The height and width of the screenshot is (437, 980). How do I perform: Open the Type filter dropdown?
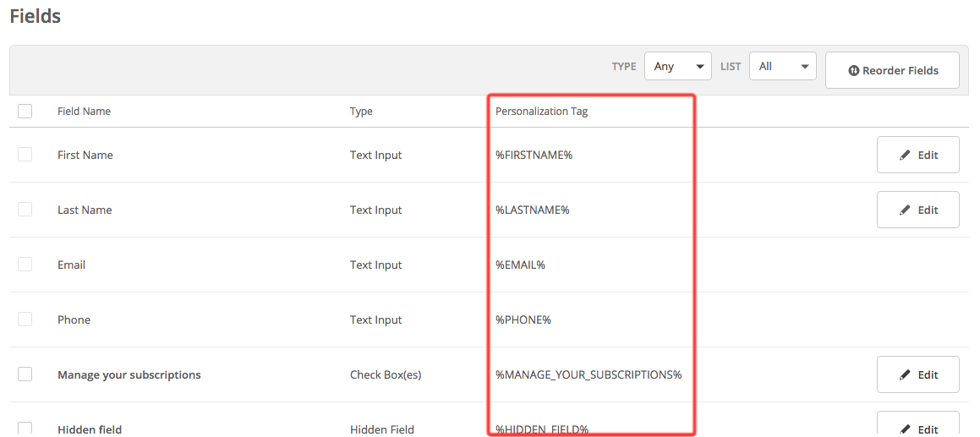(x=677, y=67)
